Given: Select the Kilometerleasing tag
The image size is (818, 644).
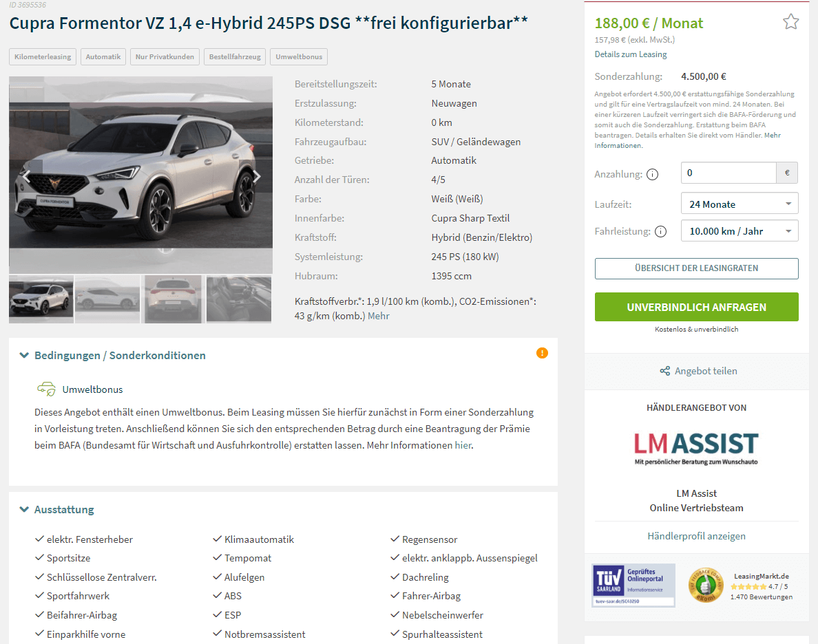Looking at the screenshot, I should (43, 57).
